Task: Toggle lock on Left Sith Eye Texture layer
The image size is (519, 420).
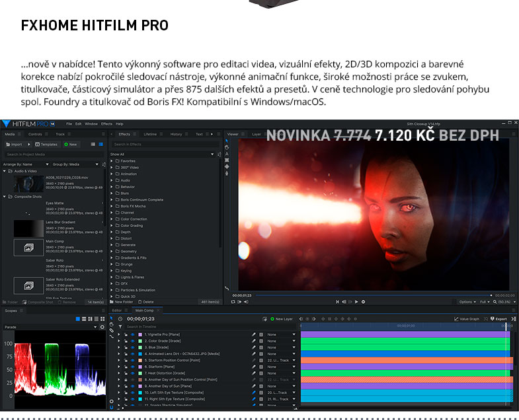Action: [126, 392]
